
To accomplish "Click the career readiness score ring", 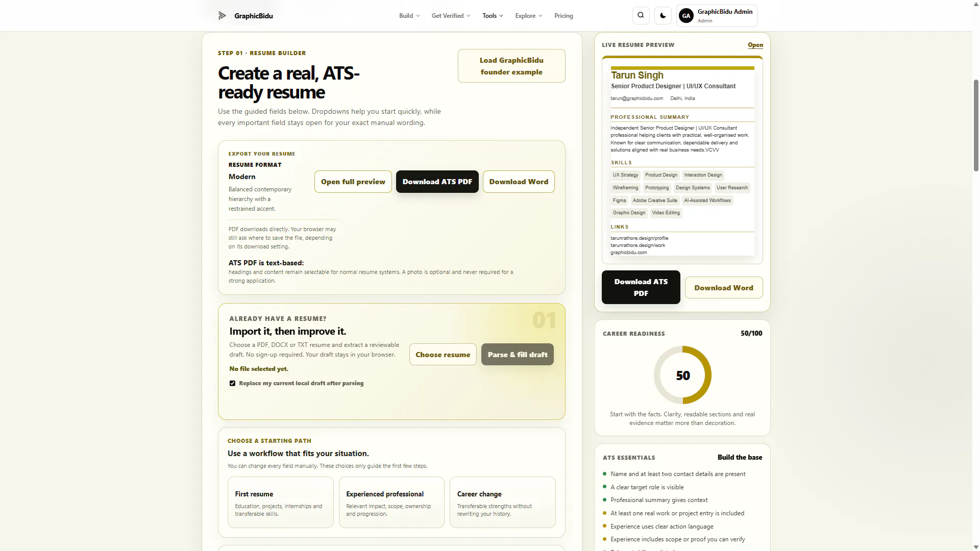I will (682, 375).
